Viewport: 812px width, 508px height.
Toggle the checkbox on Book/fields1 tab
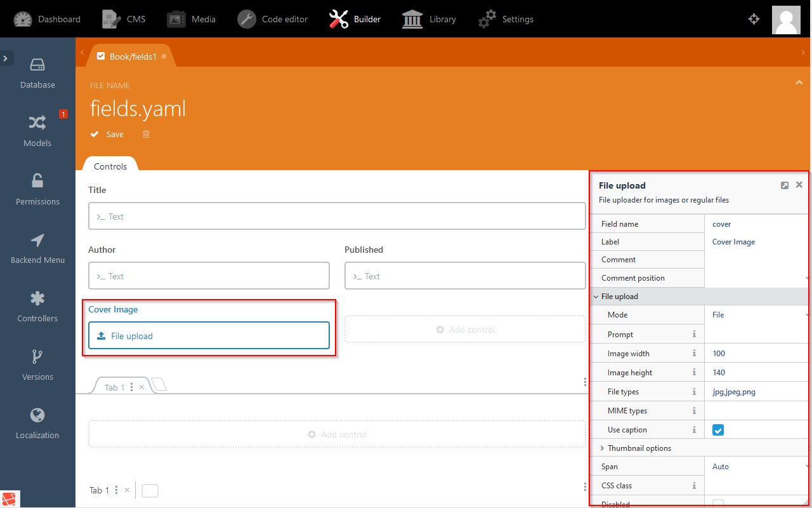[x=101, y=57]
